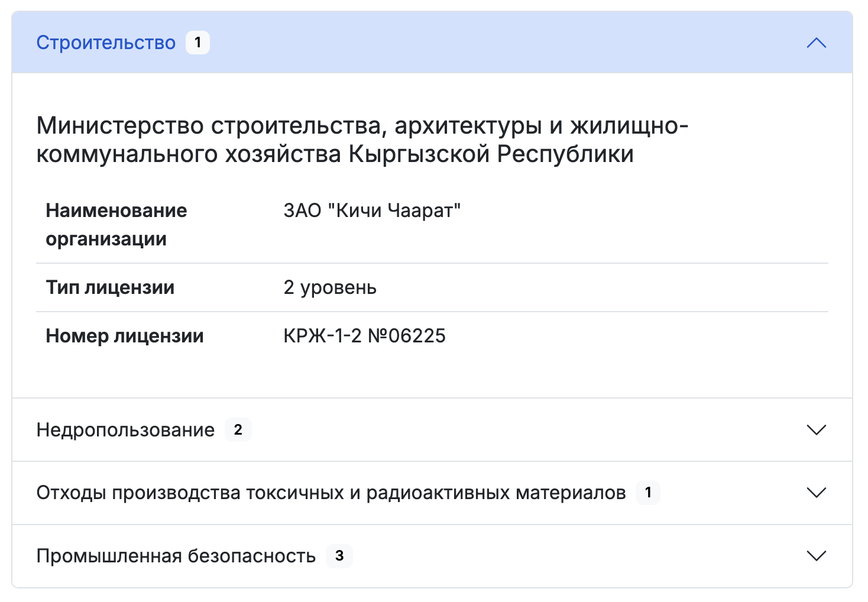
Task: Click count badge 3 beside Промышленная безопасность
Action: coord(339,556)
